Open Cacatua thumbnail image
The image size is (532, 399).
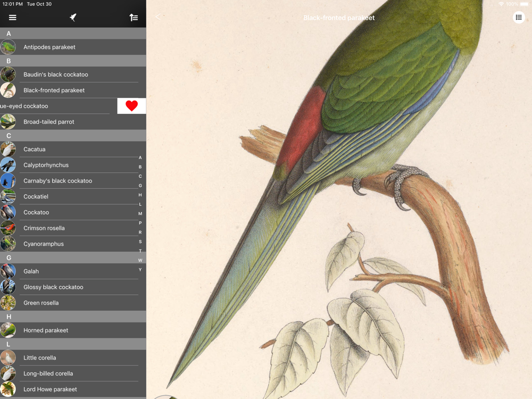pyautogui.click(x=8, y=149)
